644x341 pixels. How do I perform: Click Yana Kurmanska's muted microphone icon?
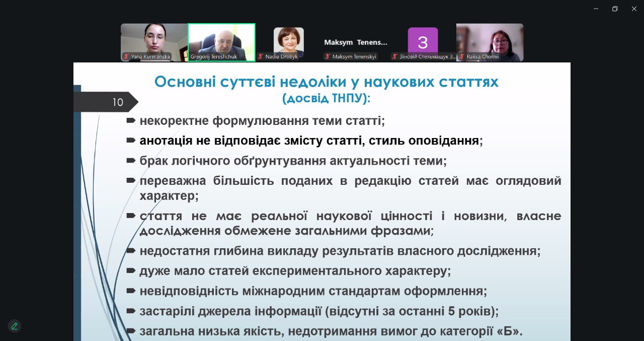point(126,57)
